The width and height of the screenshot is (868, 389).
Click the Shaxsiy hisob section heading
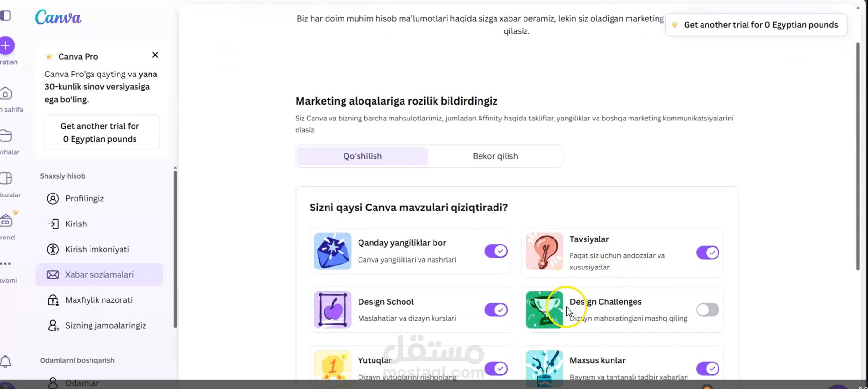[62, 176]
